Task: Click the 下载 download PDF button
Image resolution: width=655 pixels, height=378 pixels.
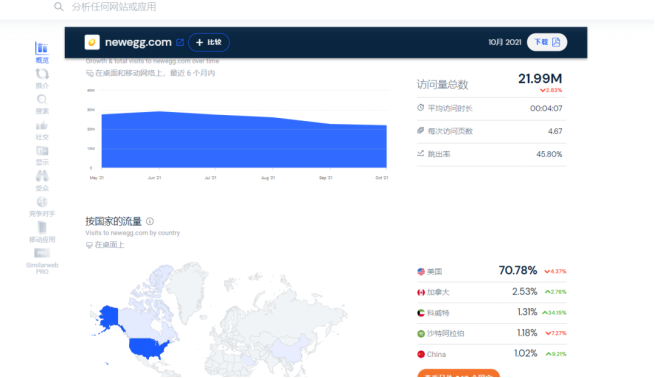Action: coord(547,42)
